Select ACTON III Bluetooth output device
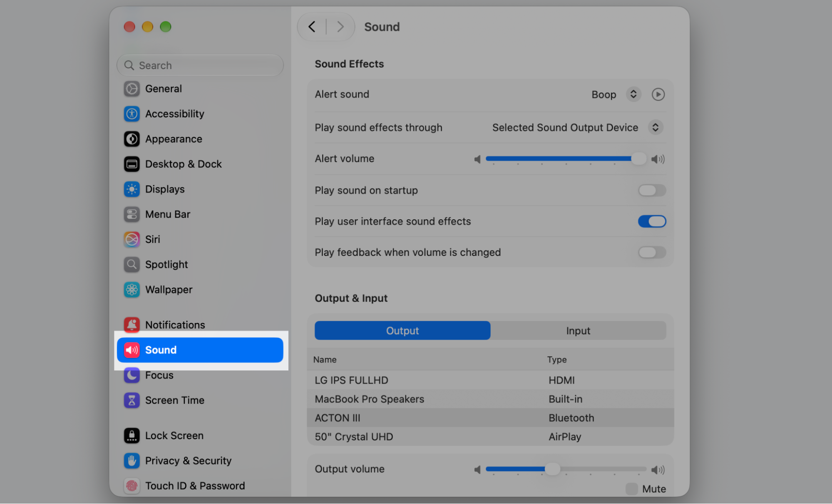This screenshot has height=504, width=832. pos(490,418)
